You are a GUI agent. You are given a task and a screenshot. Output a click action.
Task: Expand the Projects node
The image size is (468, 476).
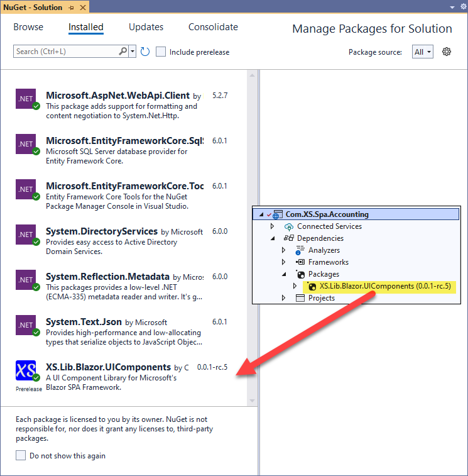click(x=283, y=297)
